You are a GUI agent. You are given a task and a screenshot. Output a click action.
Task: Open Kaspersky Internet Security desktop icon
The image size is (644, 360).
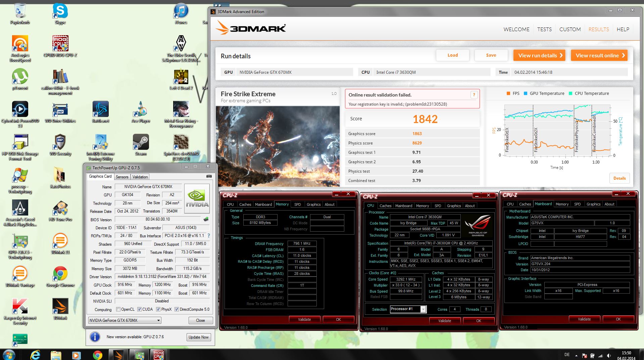(x=20, y=311)
